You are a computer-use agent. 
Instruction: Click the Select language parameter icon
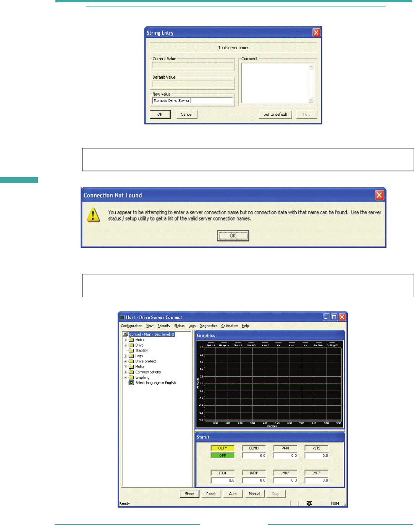point(131,382)
